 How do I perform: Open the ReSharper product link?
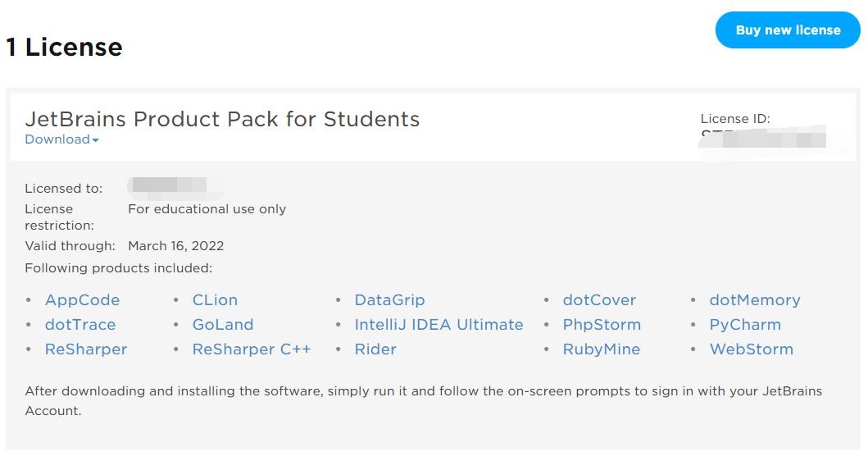[x=86, y=349]
